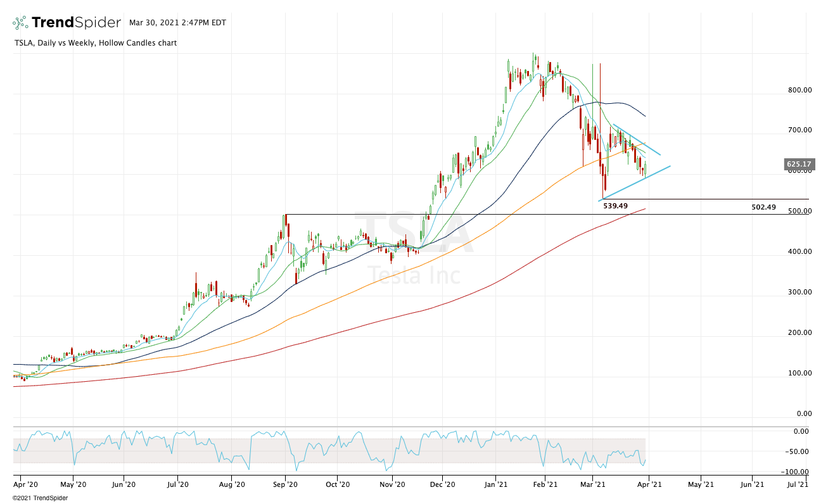Screen dimensions: 828x504
Task: Click the 800.00 price axis label
Action: pyautogui.click(x=800, y=90)
